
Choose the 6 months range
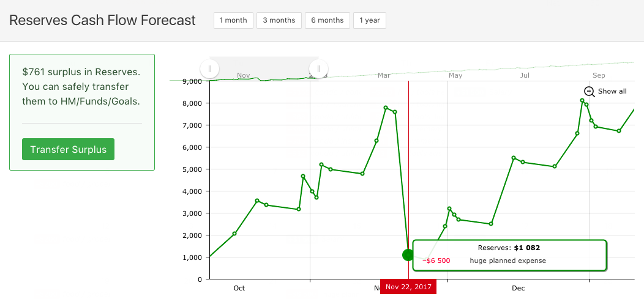(x=328, y=20)
